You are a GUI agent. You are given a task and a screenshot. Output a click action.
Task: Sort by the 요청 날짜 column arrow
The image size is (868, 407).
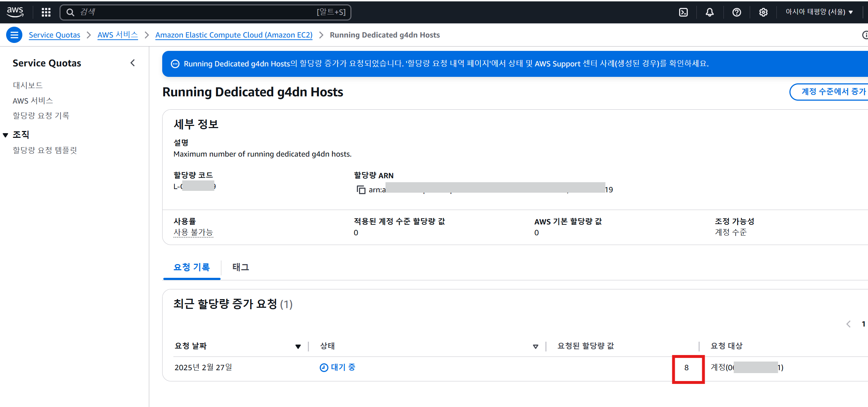click(298, 346)
